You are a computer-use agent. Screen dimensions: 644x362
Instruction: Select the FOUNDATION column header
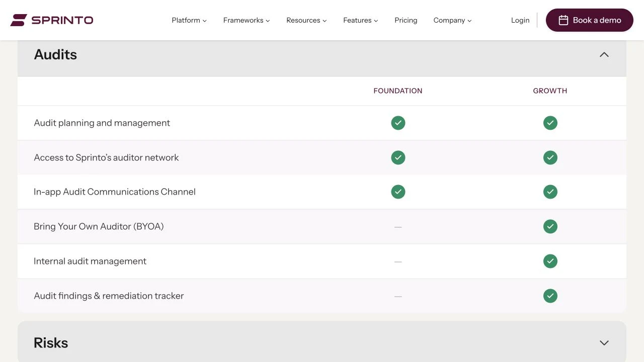(398, 91)
